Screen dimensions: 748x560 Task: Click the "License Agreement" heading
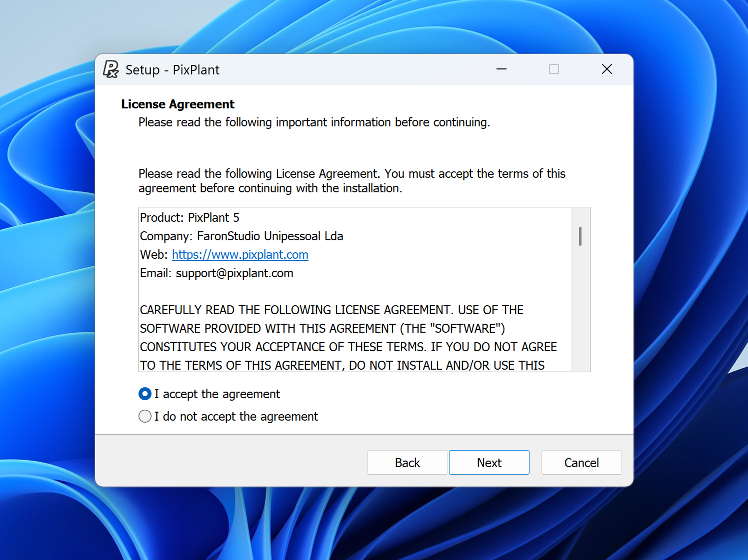[x=177, y=104]
